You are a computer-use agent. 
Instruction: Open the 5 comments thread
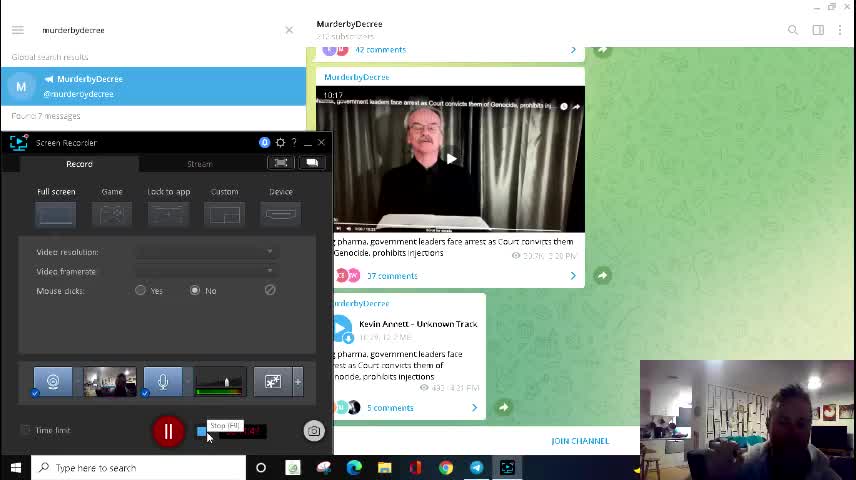[390, 408]
